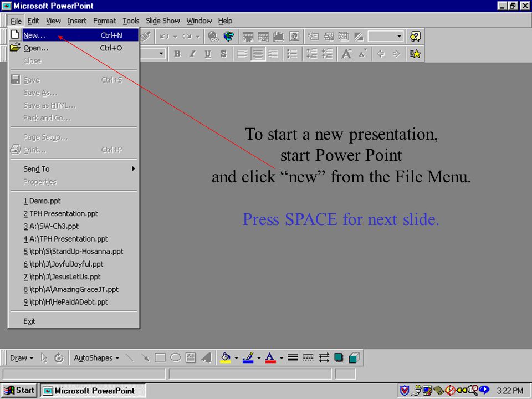532x399 pixels.
Task: Choose New... from the File menu
Action: pos(74,35)
